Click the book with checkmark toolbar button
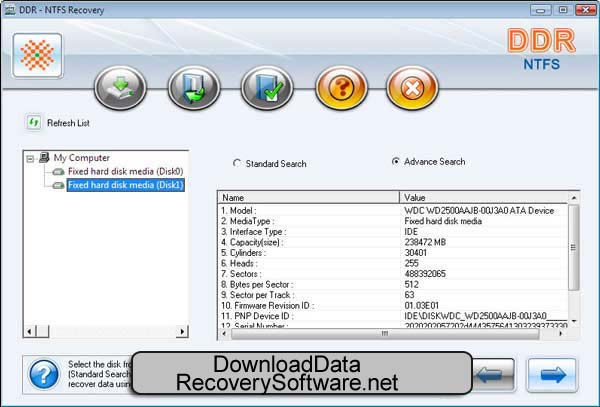The image size is (600, 407). [x=267, y=88]
